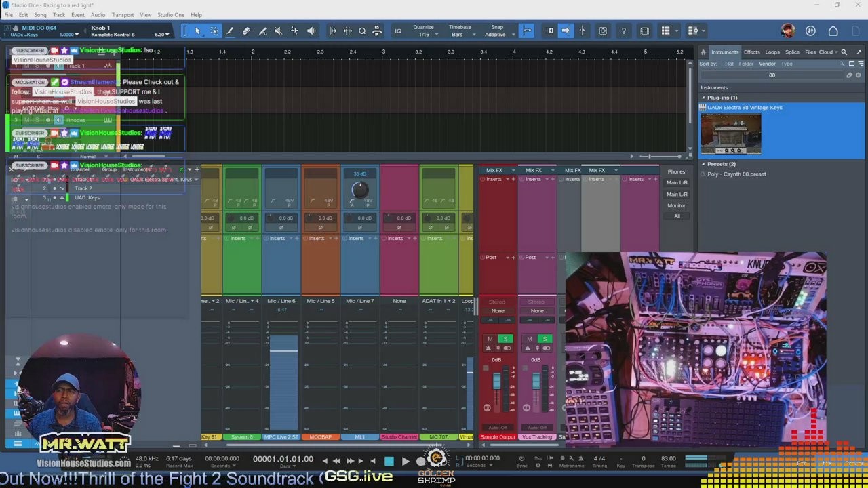Viewport: 868px width, 488px height.
Task: Mute the Vox Tracking channel
Action: coord(530,339)
